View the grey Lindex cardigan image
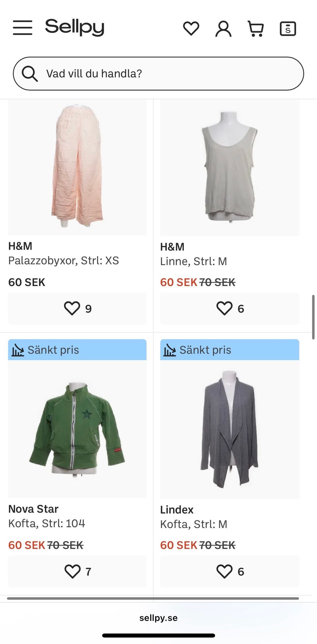 tap(230, 429)
